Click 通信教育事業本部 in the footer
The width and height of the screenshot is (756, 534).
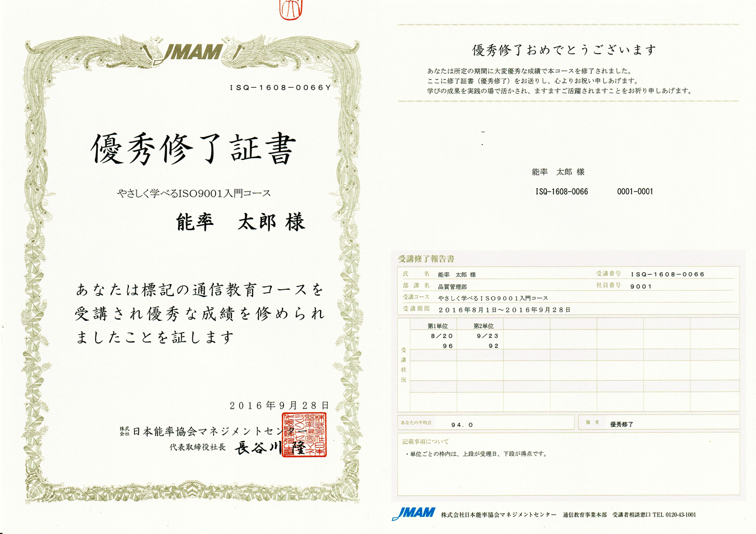[584, 515]
